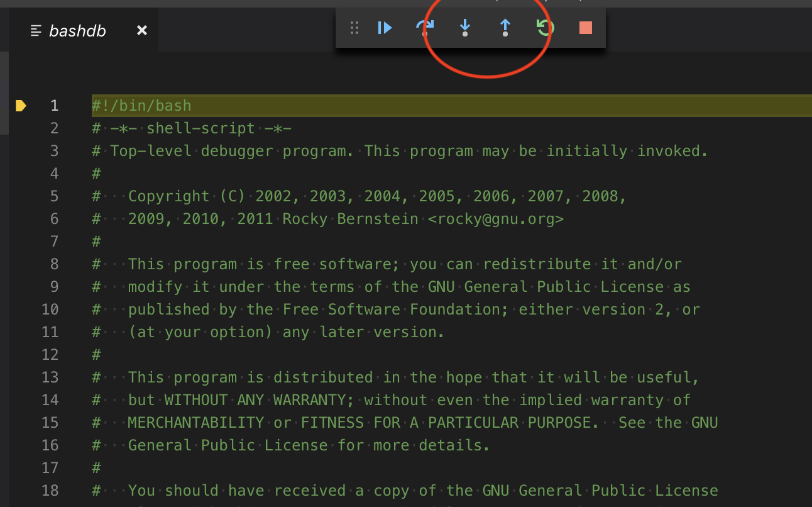Viewport: 812px width, 507px height.
Task: Click the current line arrow in the gutter
Action: pyautogui.click(x=21, y=106)
